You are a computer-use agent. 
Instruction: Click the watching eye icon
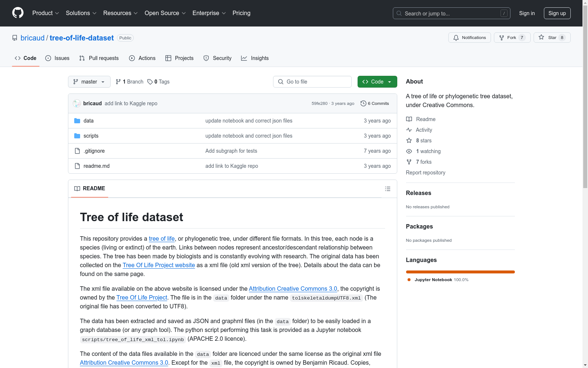(409, 151)
